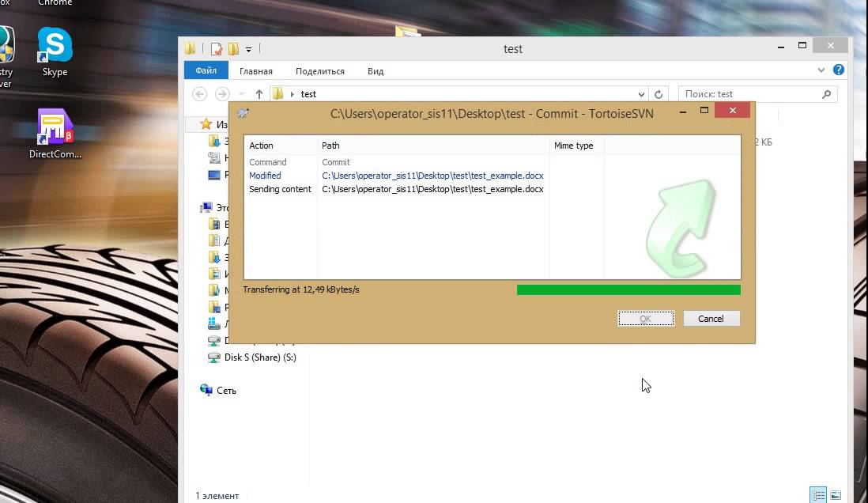
Task: Expand the Explorer ribbon with the chevron
Action: coord(821,70)
